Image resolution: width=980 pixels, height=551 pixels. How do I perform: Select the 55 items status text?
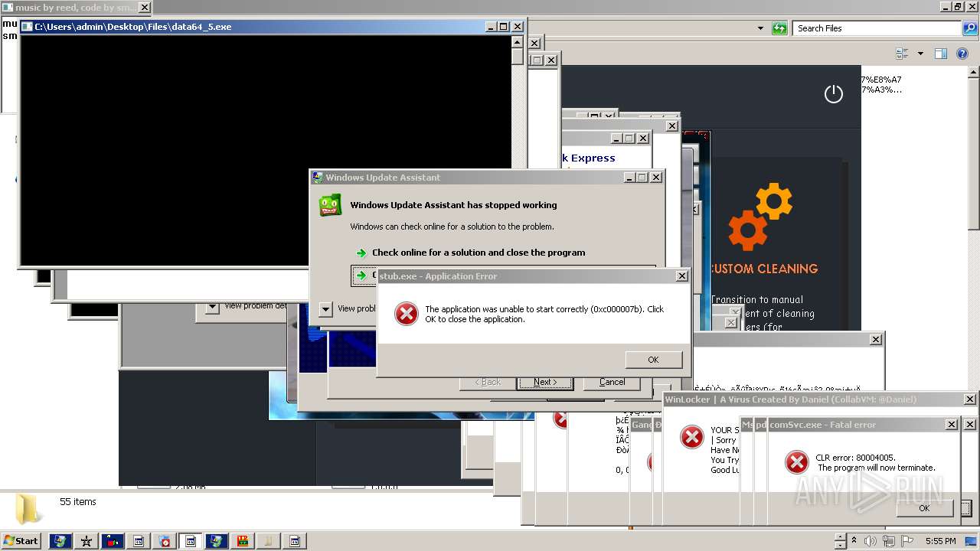78,502
